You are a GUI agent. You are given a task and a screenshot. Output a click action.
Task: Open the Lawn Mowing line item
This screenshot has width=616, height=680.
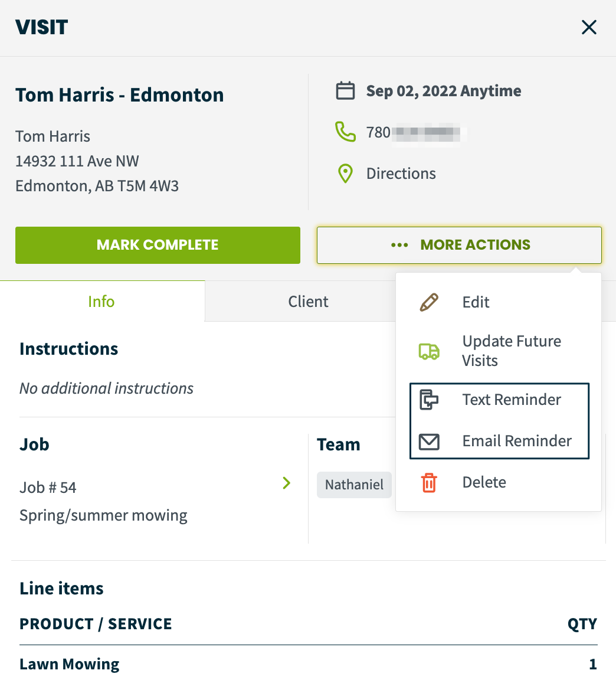pyautogui.click(x=70, y=664)
